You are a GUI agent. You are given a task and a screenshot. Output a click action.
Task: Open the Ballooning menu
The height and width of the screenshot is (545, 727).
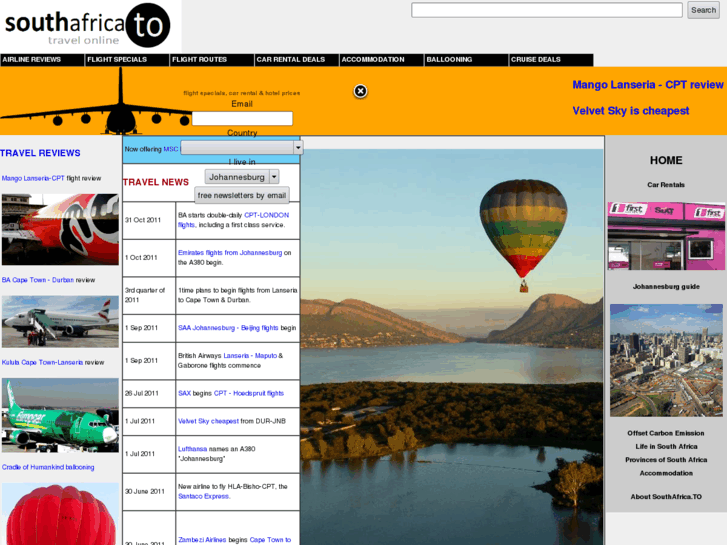pyautogui.click(x=466, y=59)
